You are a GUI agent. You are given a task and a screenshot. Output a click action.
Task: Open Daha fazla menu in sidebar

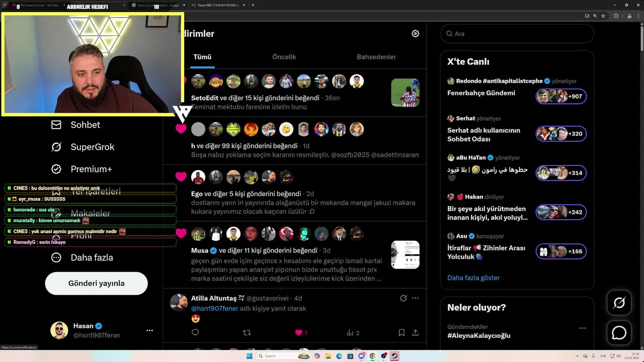point(82,257)
